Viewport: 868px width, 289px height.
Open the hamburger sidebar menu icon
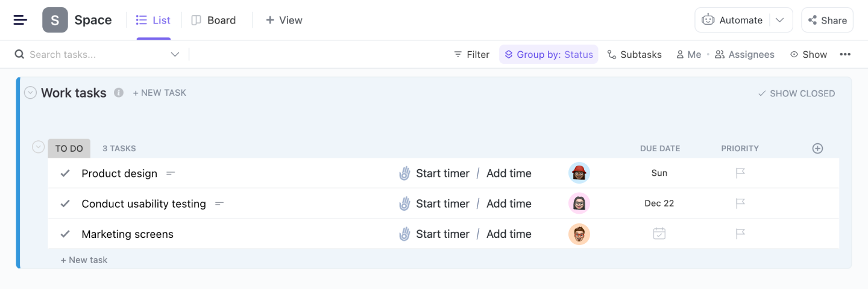(20, 20)
